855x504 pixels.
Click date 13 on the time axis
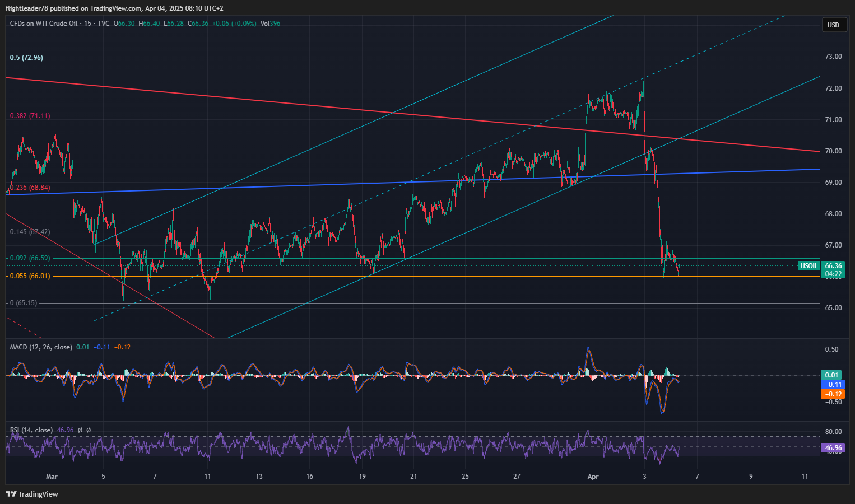tap(259, 477)
